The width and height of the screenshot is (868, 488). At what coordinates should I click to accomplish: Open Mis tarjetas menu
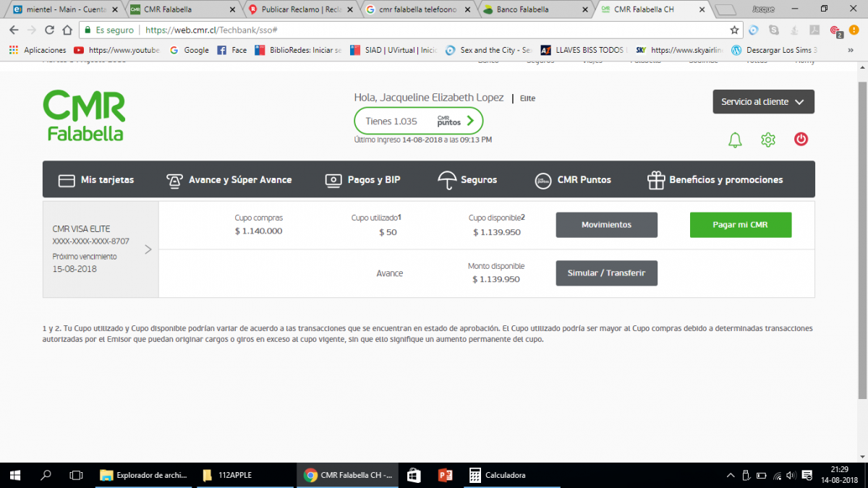click(95, 180)
